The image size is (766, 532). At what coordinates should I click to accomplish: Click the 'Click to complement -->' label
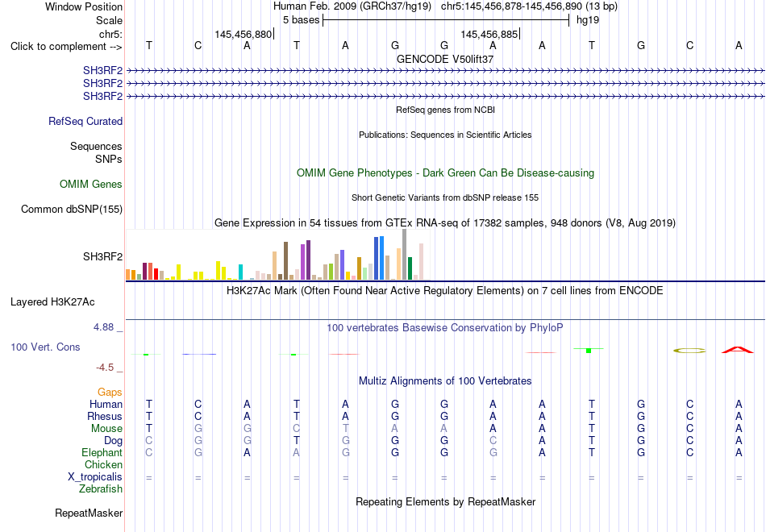coord(66,47)
